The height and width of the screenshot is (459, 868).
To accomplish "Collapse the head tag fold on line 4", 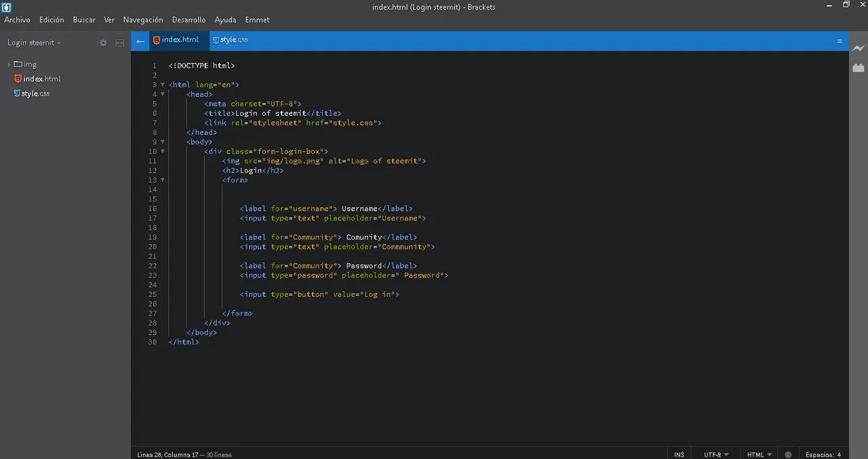I will pyautogui.click(x=163, y=94).
